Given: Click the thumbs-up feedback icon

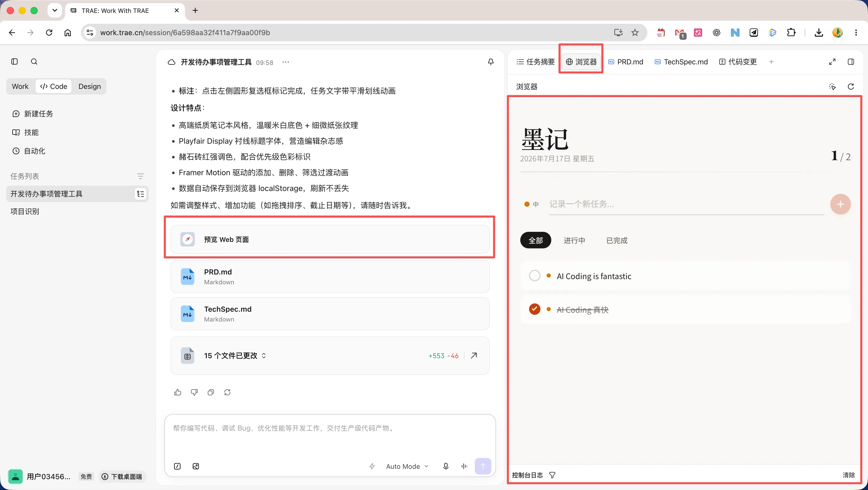Looking at the screenshot, I should [177, 392].
